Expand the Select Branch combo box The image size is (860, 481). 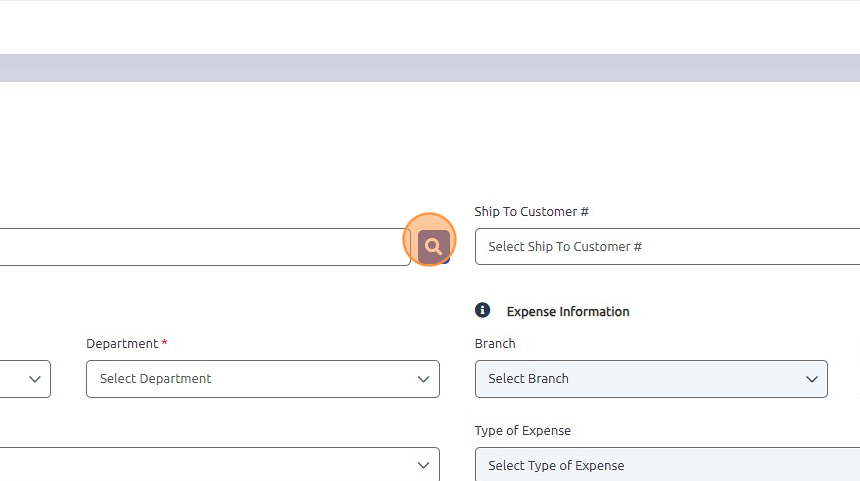click(x=651, y=379)
